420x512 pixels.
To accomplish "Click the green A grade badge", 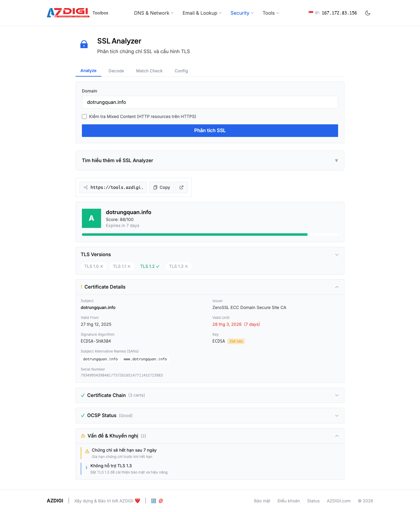I will point(91,218).
